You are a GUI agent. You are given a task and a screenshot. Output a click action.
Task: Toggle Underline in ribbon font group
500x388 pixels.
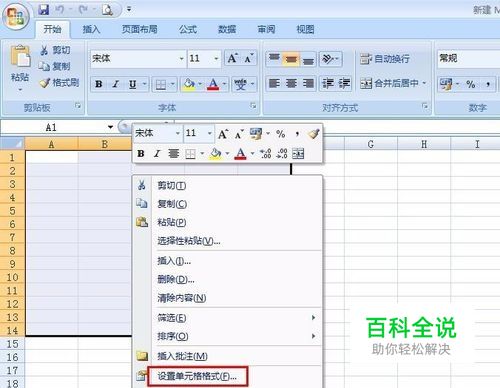tap(133, 84)
